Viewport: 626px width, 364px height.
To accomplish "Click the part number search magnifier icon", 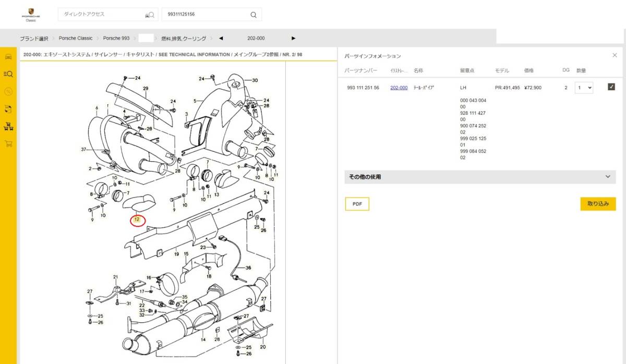I will pos(252,14).
